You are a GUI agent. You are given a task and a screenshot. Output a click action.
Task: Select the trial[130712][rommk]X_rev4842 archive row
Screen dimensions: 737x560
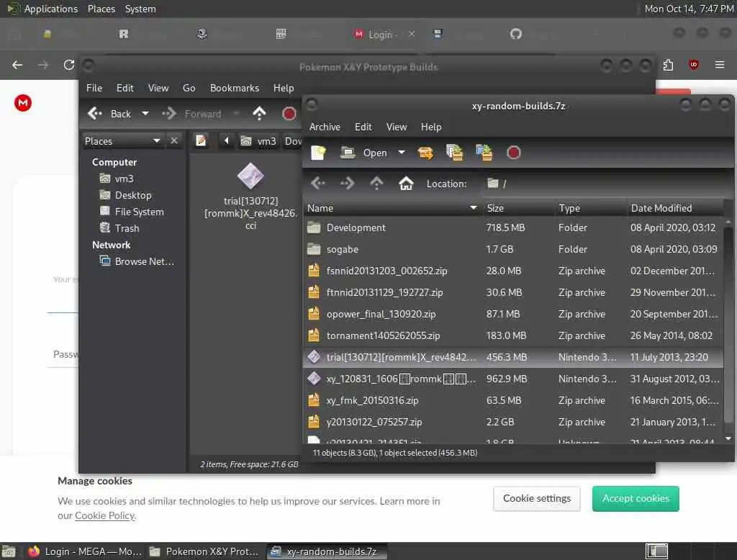click(x=513, y=357)
